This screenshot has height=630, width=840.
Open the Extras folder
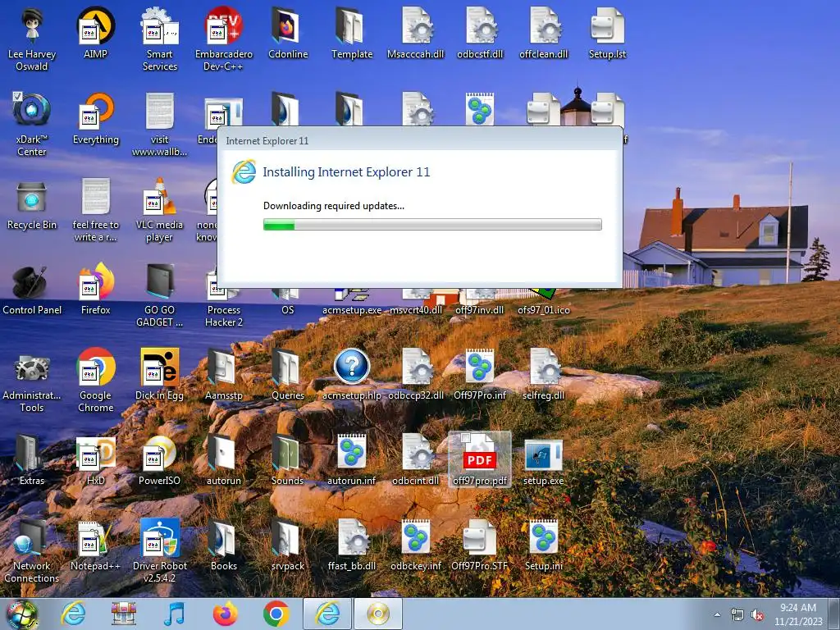32,460
